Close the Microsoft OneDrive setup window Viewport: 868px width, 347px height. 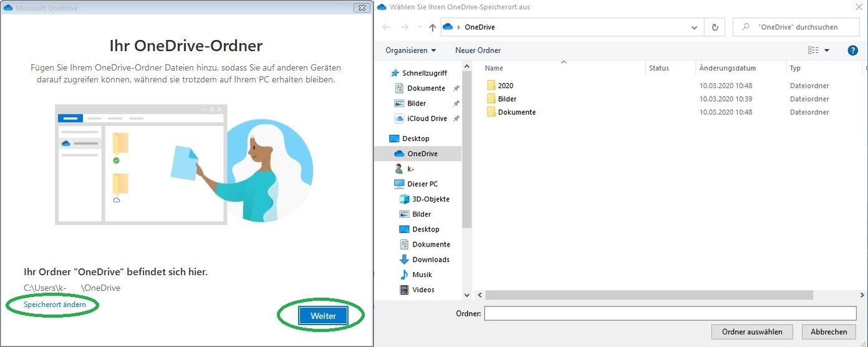pyautogui.click(x=361, y=8)
